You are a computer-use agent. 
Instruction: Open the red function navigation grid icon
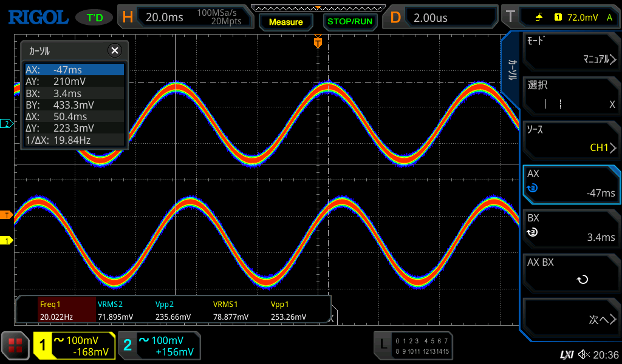tap(15, 346)
